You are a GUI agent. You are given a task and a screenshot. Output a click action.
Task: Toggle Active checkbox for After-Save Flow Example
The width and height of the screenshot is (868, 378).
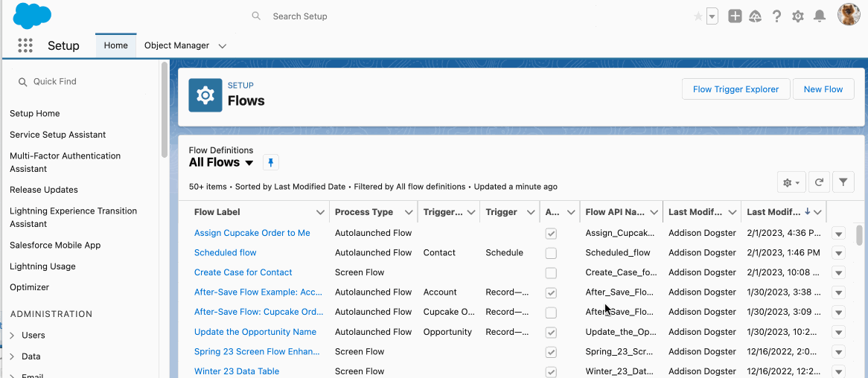click(551, 292)
